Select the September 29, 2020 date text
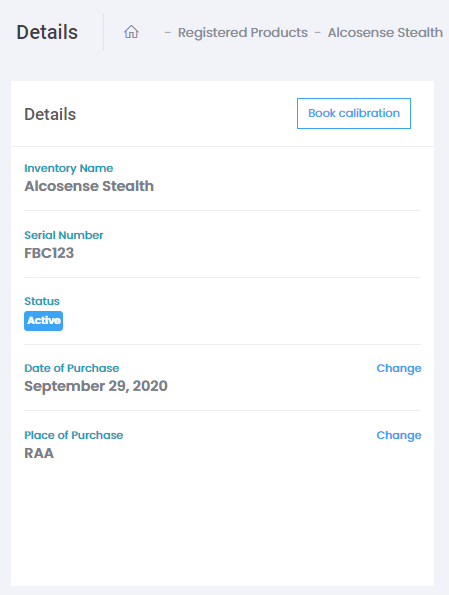The height and width of the screenshot is (595, 449). pyautogui.click(x=96, y=386)
